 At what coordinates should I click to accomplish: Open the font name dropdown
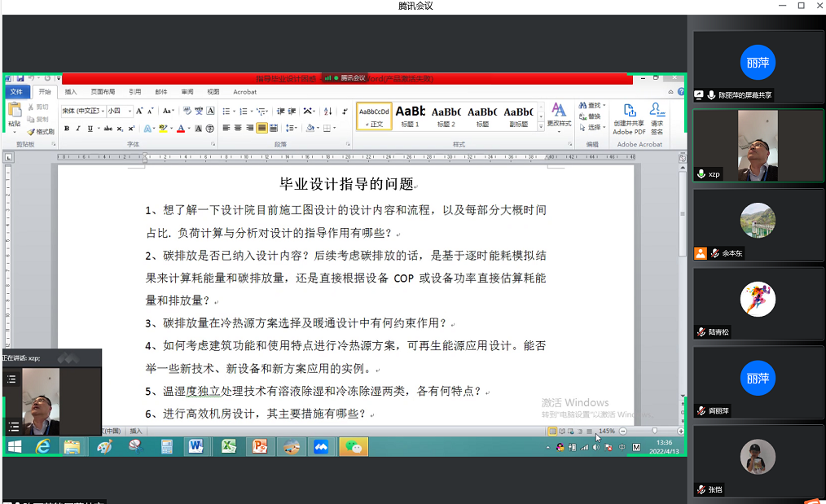click(102, 111)
